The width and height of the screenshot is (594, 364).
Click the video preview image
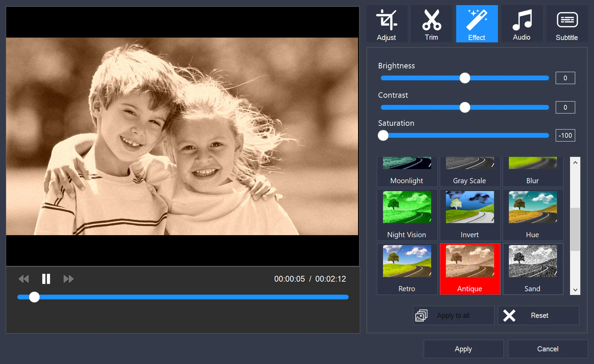pyautogui.click(x=182, y=136)
